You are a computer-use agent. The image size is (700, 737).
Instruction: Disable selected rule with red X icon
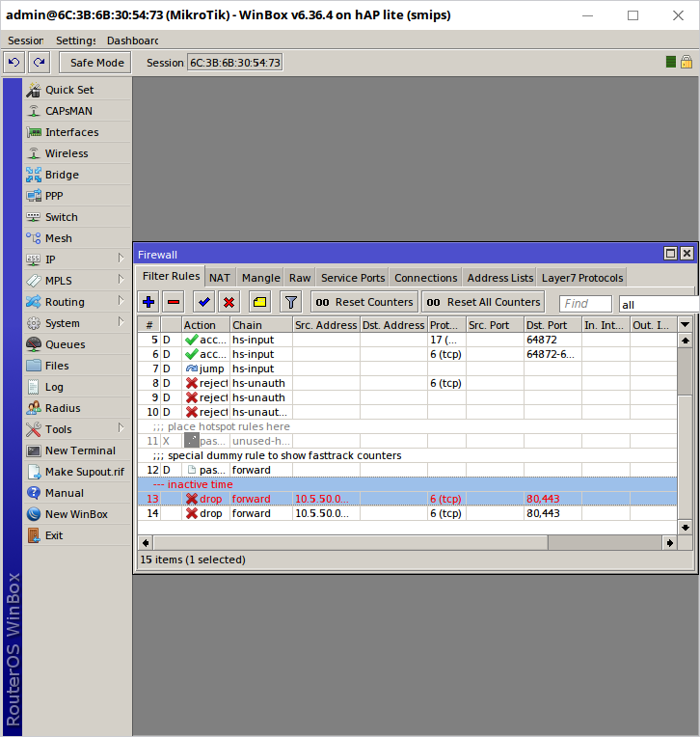pos(229,302)
